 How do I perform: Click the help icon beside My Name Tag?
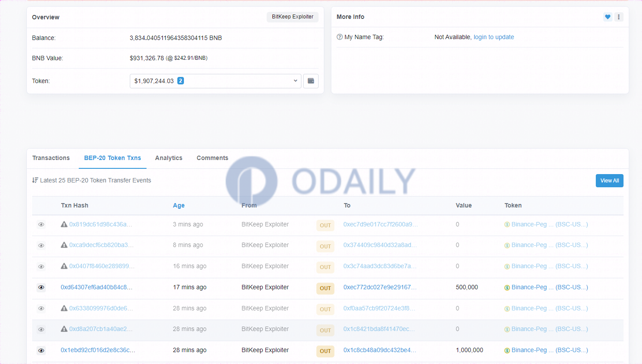(340, 37)
